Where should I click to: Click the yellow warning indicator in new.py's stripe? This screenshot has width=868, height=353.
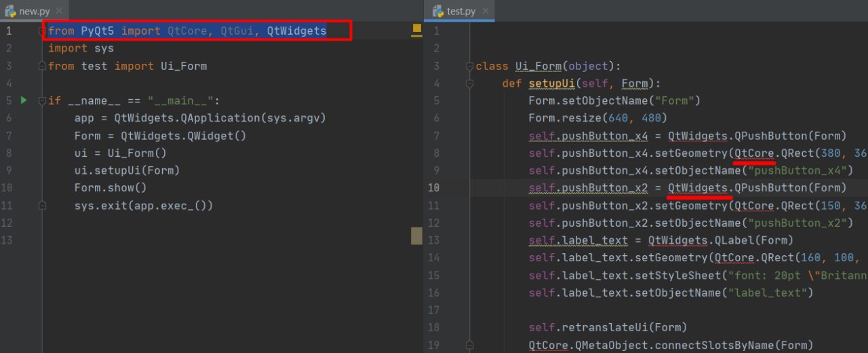coord(417,29)
